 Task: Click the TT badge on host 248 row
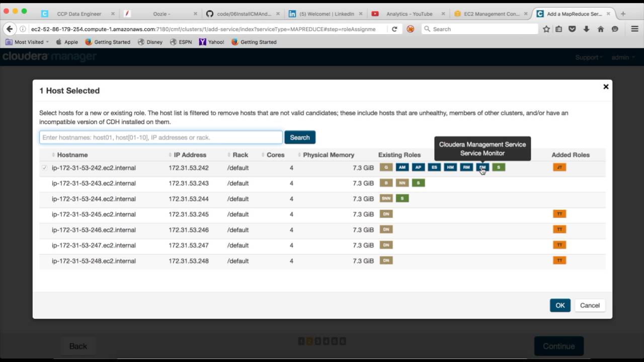559,260
